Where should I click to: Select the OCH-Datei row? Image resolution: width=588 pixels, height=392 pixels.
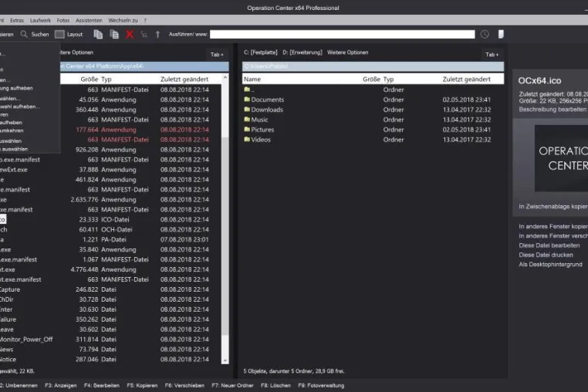tap(110, 229)
